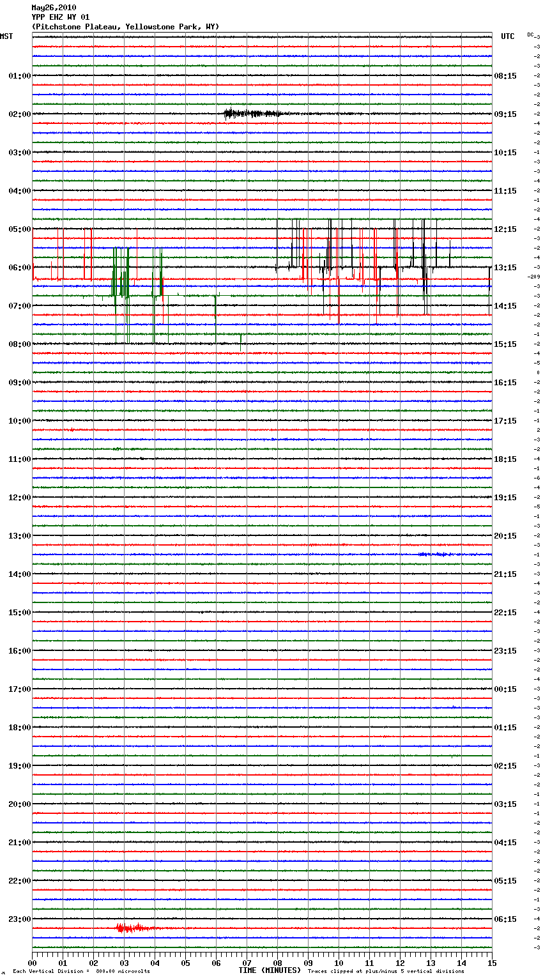543x980 pixels.
Task: Select the 16:00 MST row label
Action: [20, 651]
